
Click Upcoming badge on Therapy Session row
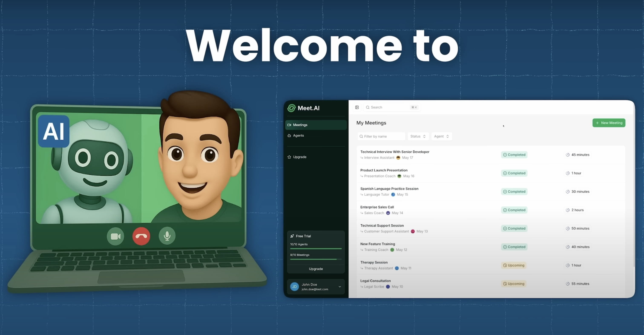(x=514, y=265)
